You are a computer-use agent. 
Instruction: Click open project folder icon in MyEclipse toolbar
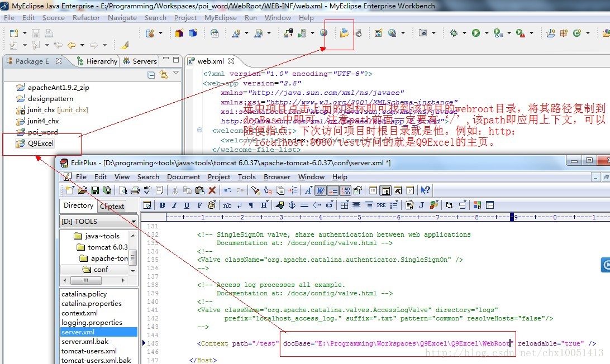pyautogui.click(x=344, y=33)
